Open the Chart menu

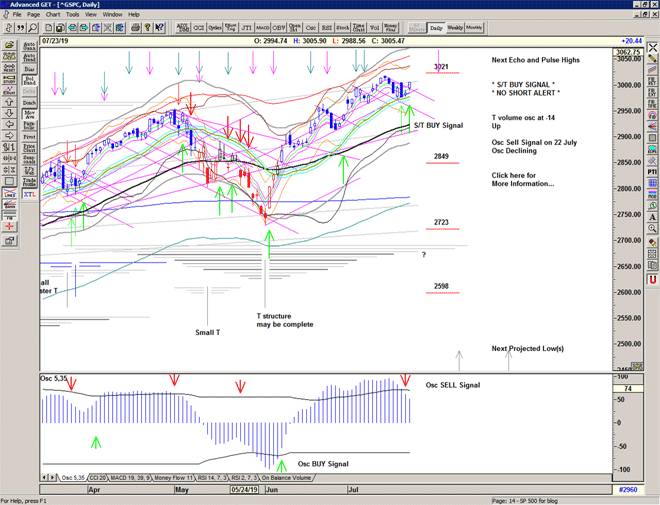[x=53, y=15]
